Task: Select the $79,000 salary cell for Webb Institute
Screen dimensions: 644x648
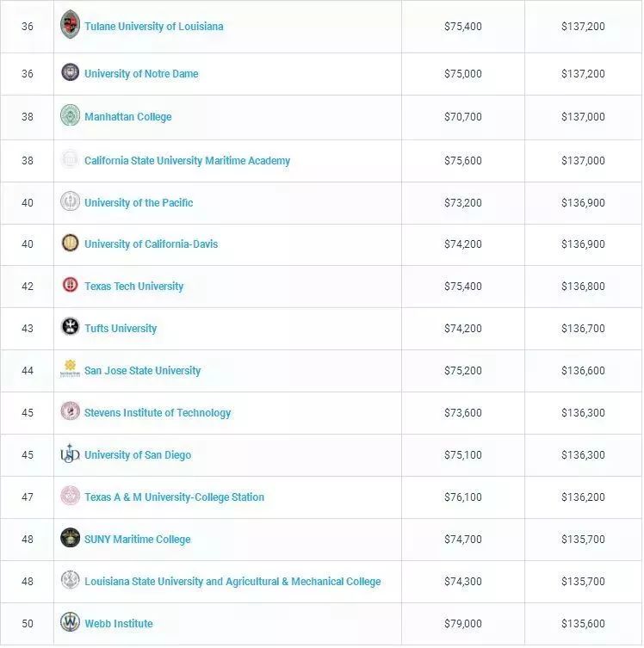Action: tap(463, 624)
